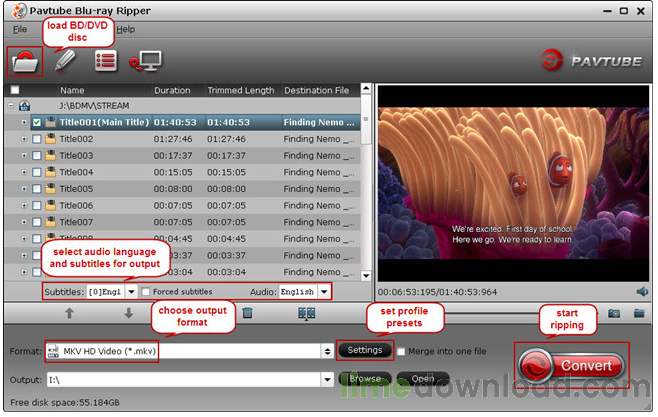Open the task list icon
Screen dimensions: 658x417
point(105,61)
